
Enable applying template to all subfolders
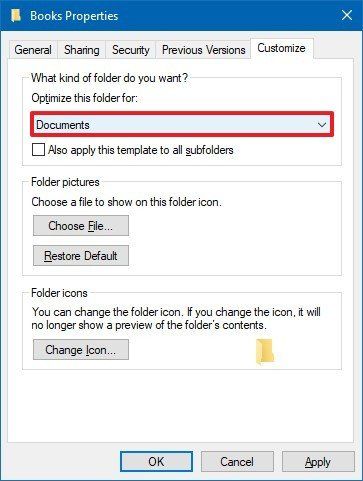(x=38, y=150)
